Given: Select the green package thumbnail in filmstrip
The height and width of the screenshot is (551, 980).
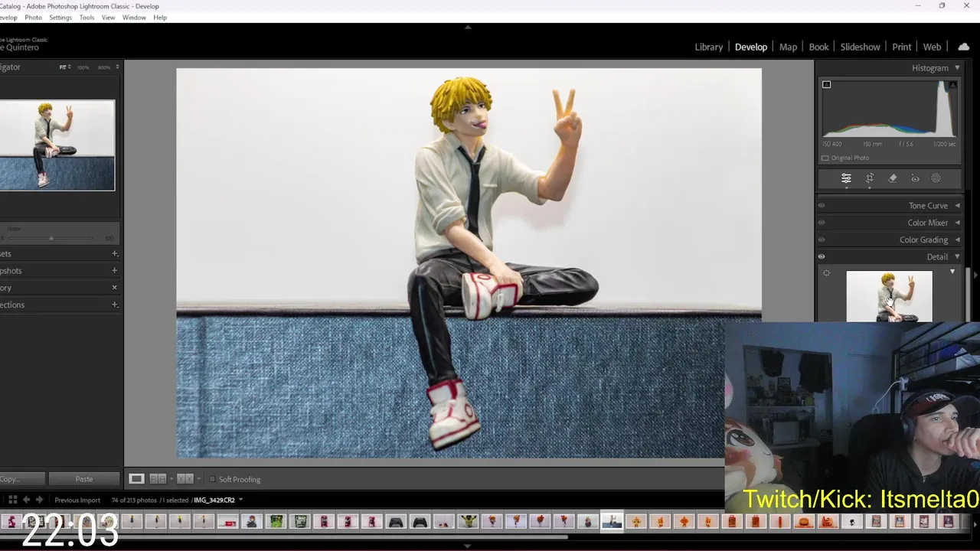Looking at the screenshot, I should [276, 522].
